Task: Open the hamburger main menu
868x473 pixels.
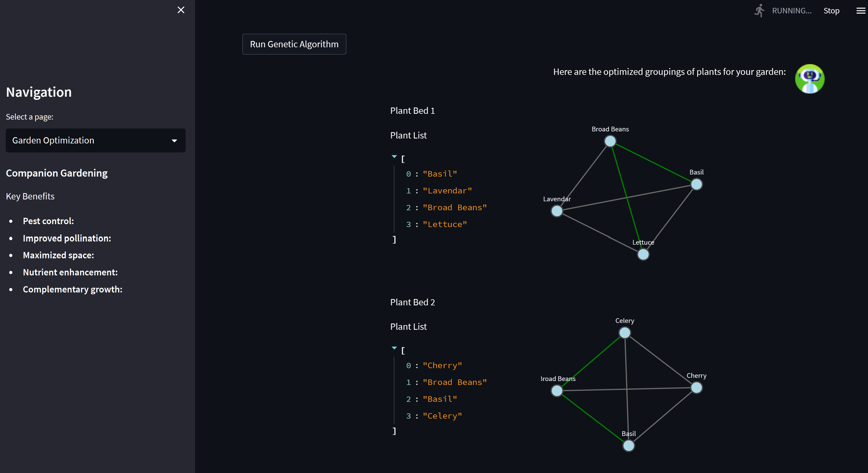Action: (x=861, y=11)
